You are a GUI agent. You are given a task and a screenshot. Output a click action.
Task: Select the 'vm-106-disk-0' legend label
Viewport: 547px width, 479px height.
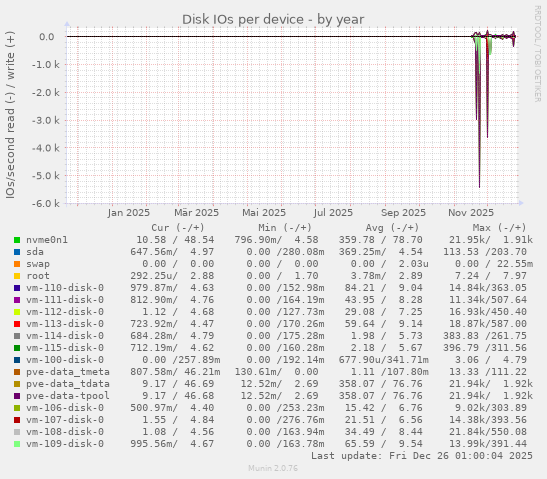point(65,408)
